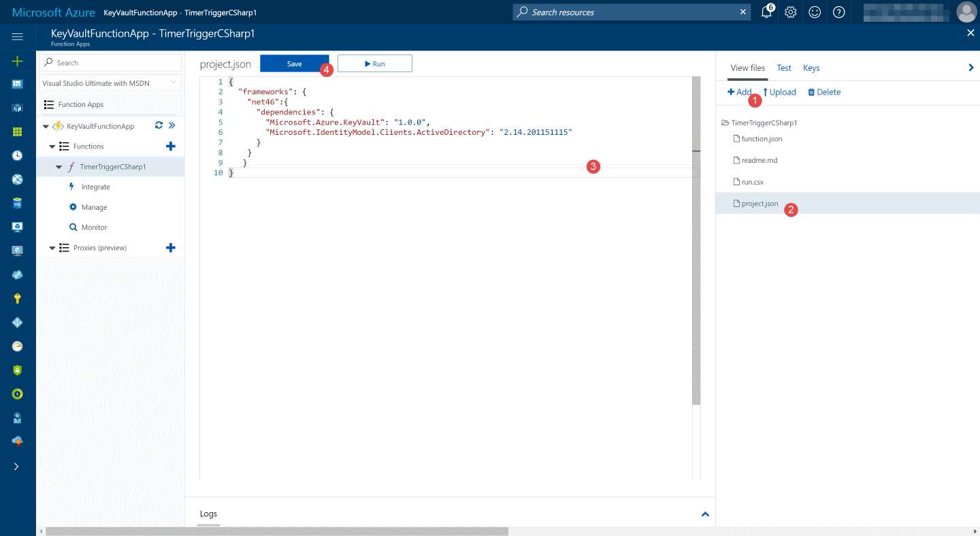
Task: Click the Run button
Action: click(375, 63)
